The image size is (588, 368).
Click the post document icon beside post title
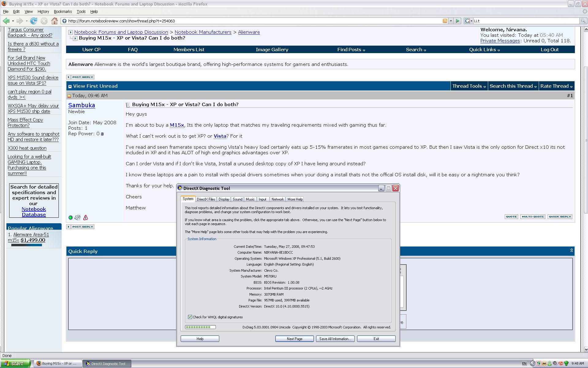128,105
